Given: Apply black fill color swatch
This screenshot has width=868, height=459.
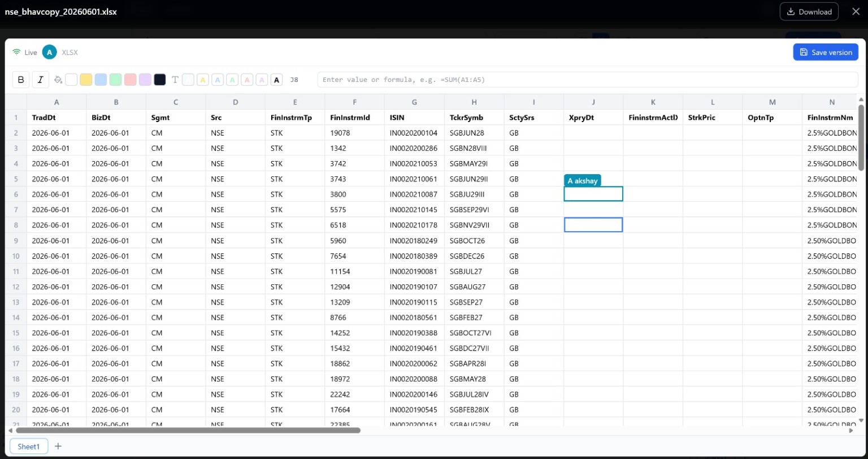Looking at the screenshot, I should [159, 80].
